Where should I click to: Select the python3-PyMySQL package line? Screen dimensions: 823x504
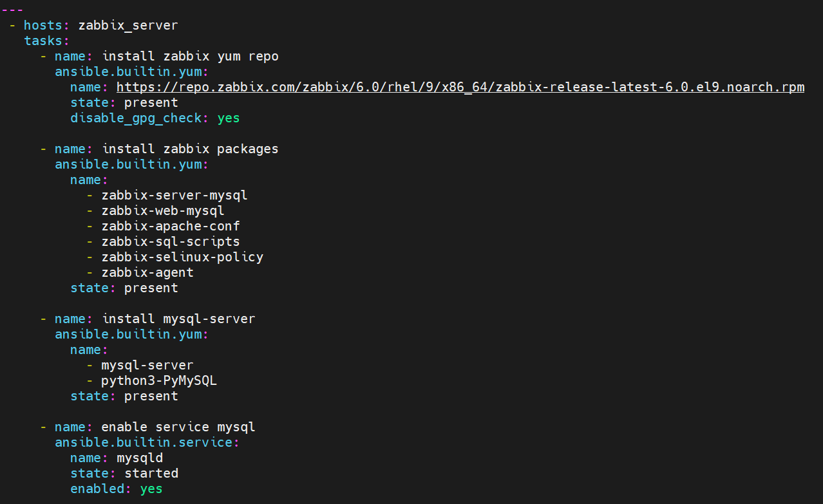(x=159, y=381)
